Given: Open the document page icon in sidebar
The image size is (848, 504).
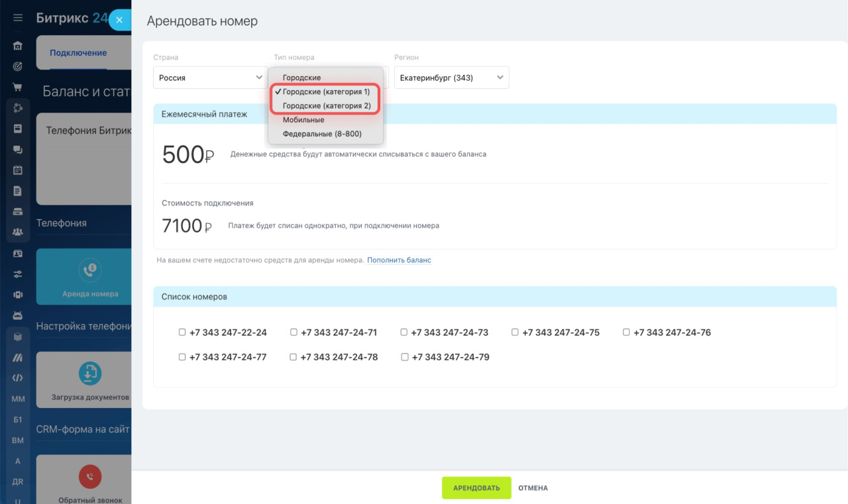Looking at the screenshot, I should (x=18, y=191).
